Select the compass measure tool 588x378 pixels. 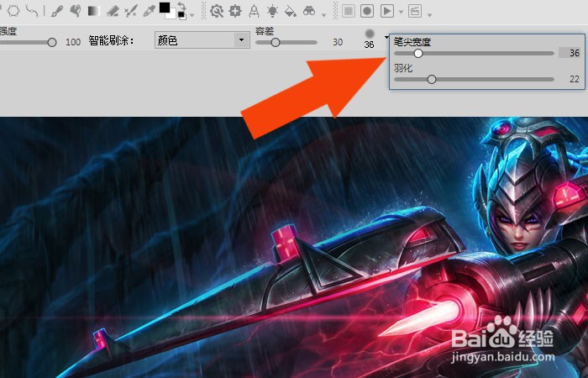(254, 11)
